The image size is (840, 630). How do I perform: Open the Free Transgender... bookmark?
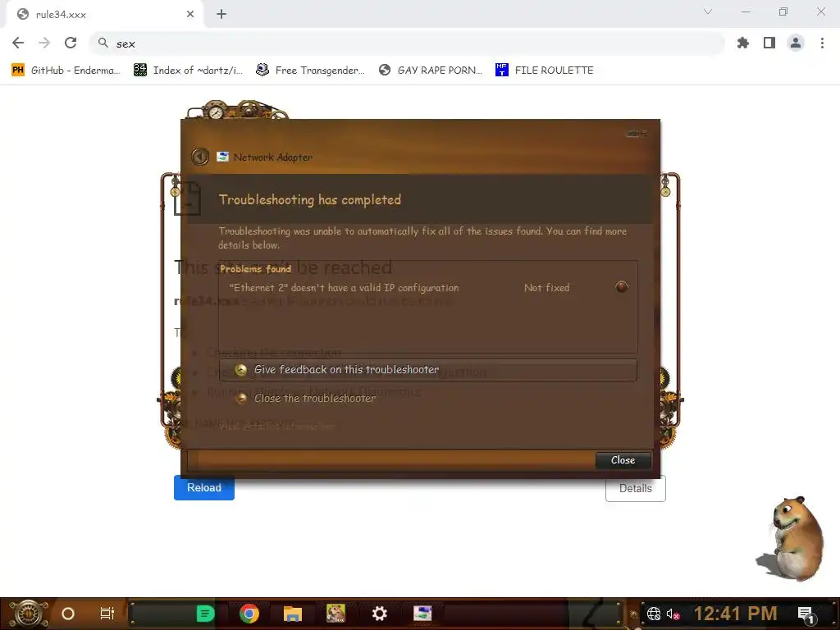(311, 71)
